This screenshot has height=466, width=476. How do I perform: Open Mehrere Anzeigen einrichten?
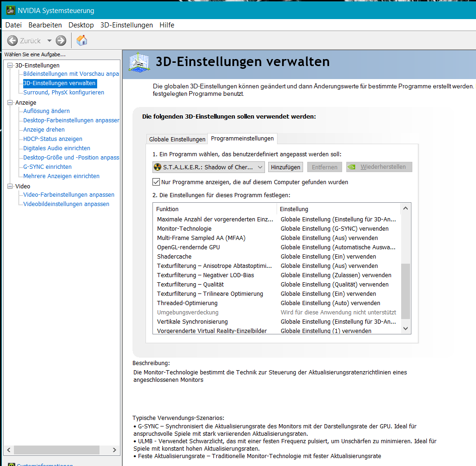point(61,176)
